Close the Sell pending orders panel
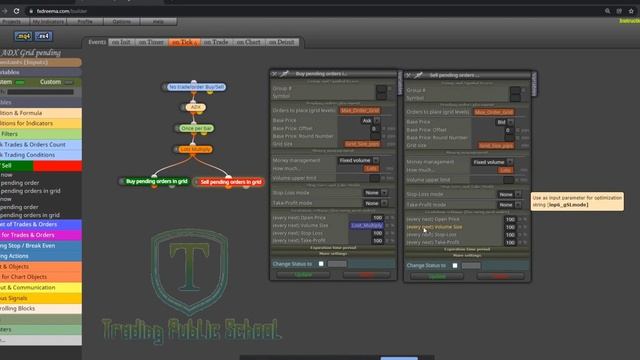Screen dimensions: 640x360 click(408, 76)
